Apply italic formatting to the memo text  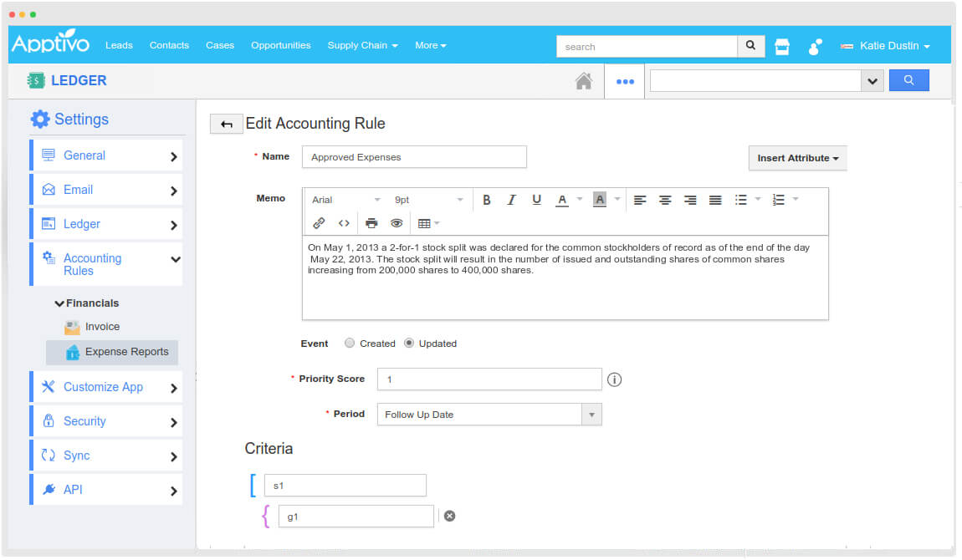pos(511,199)
